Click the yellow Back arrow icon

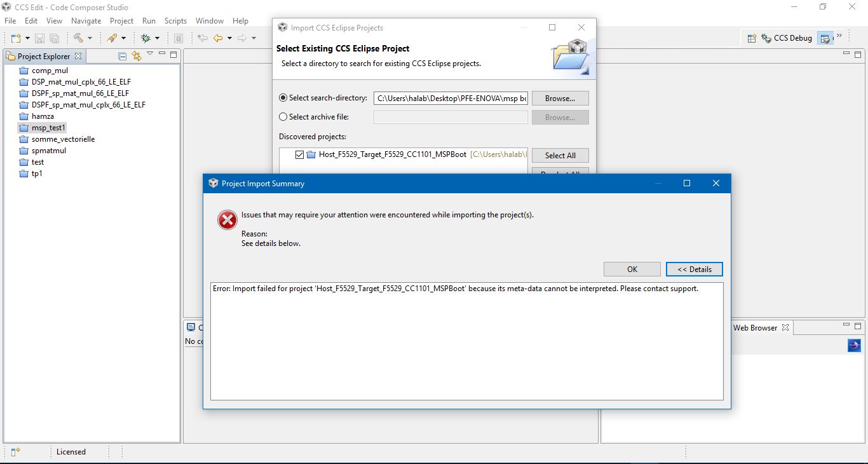tap(219, 38)
